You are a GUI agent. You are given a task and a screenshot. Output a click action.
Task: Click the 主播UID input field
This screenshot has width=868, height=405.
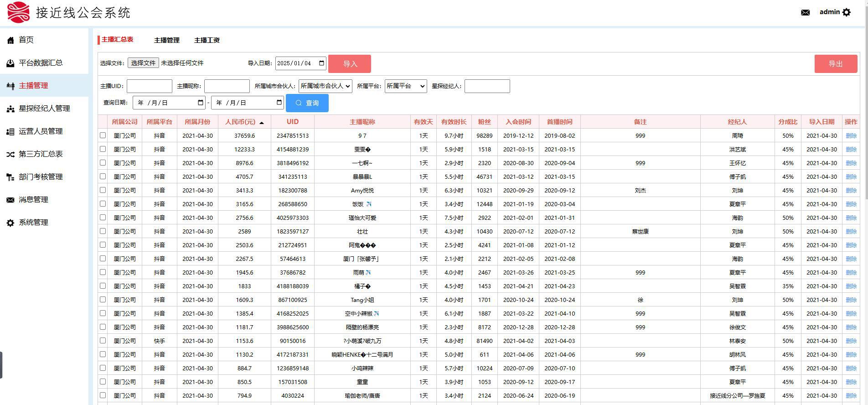149,86
